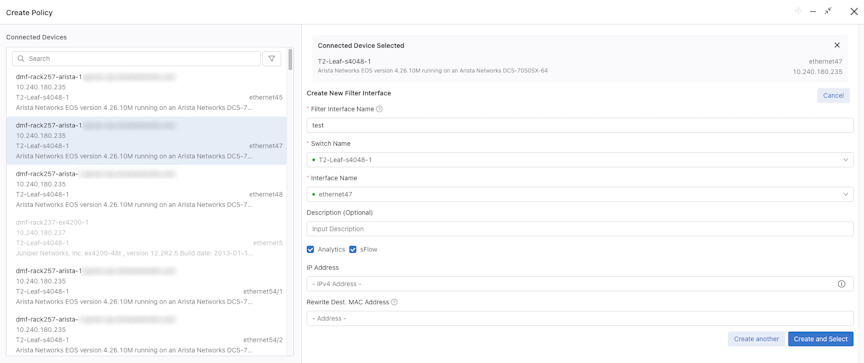Dismiss the Connected Device Selected card

tap(837, 45)
